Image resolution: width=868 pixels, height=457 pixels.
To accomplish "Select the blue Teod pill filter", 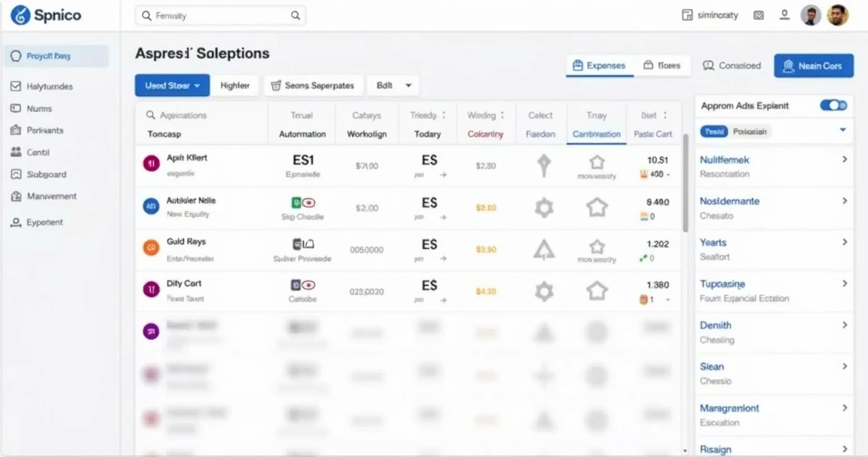I will point(715,131).
